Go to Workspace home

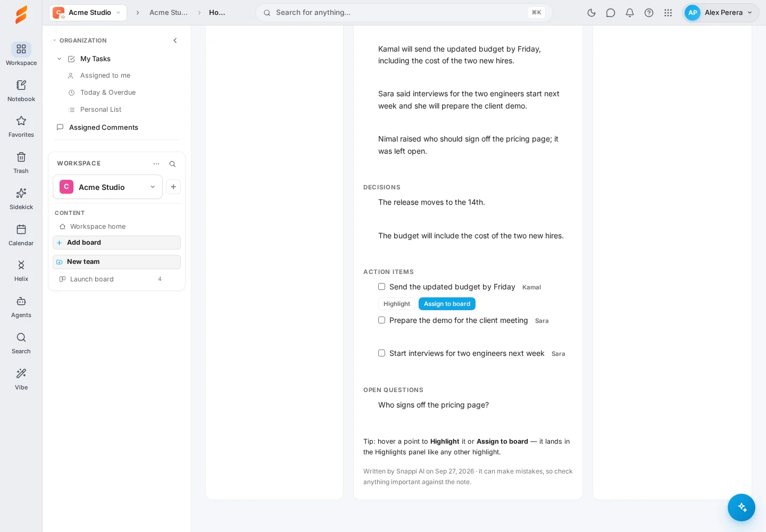98,227
